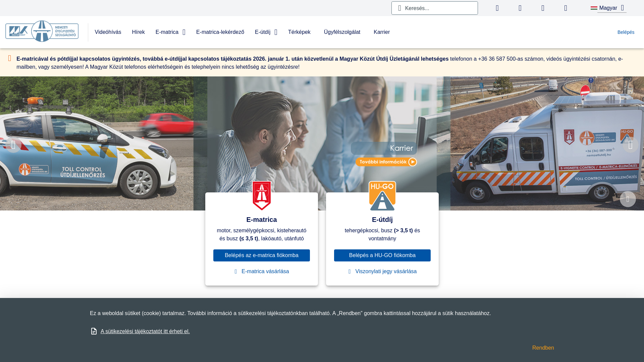Click the round carousel control at bottom right
The width and height of the screenshot is (644, 362).
[628, 199]
